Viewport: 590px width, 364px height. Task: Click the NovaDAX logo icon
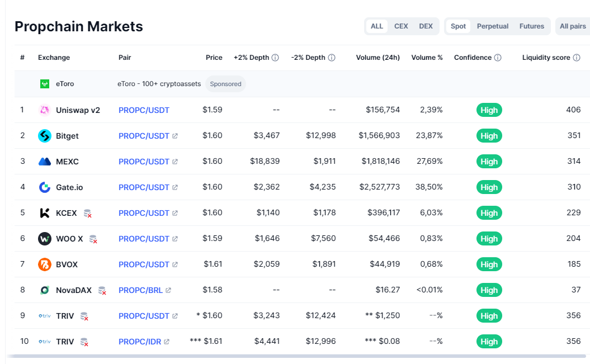coord(44,290)
